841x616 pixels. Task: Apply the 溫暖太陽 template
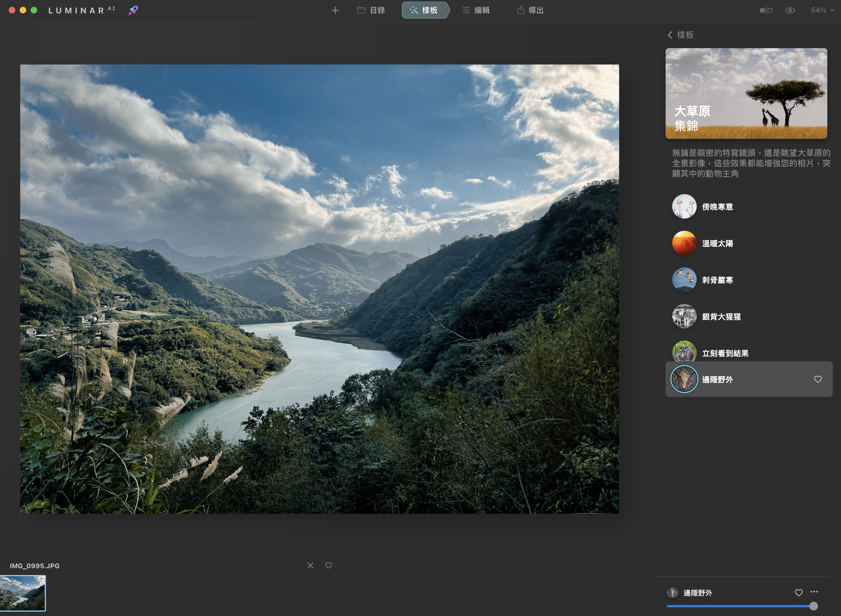point(717,243)
